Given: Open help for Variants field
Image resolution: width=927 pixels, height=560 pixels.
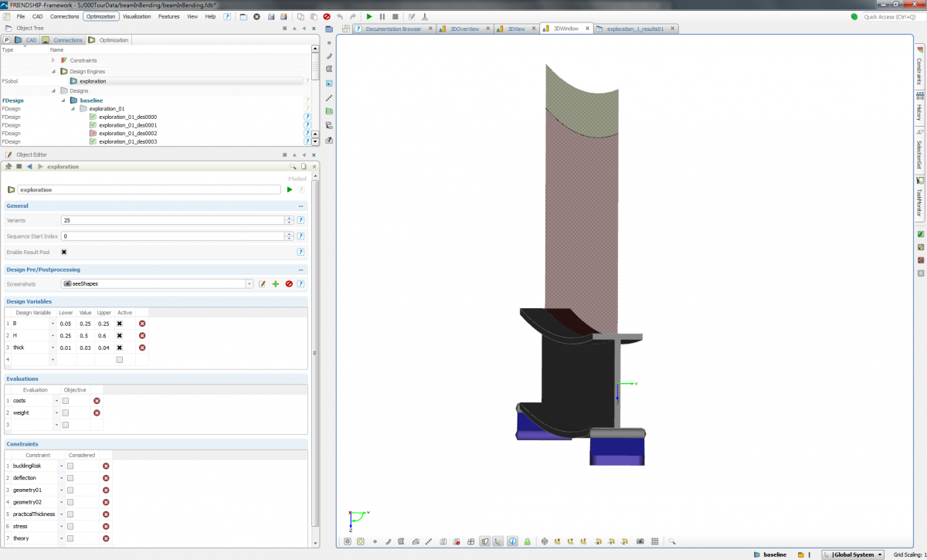Looking at the screenshot, I should (301, 220).
